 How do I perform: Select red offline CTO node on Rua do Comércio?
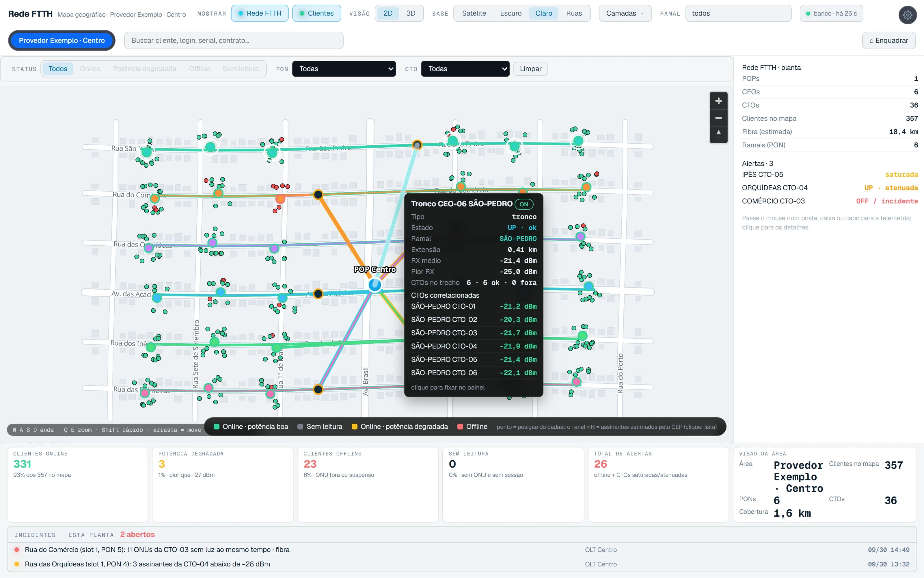[280, 199]
